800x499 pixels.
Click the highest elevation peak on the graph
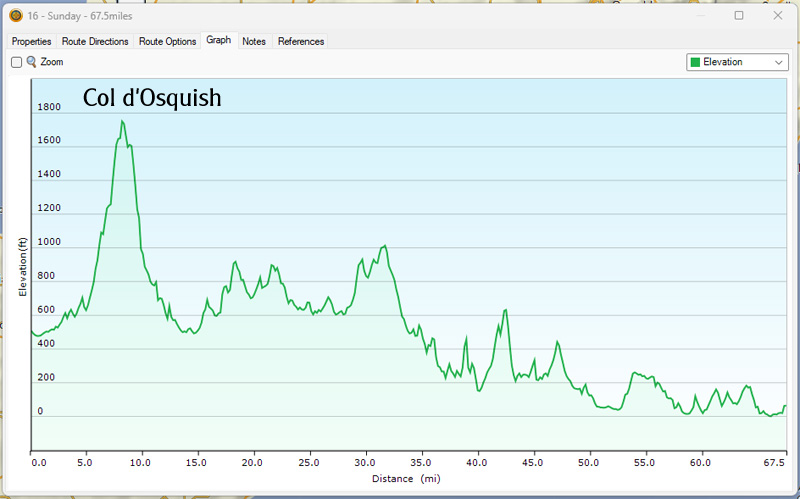pos(122,122)
